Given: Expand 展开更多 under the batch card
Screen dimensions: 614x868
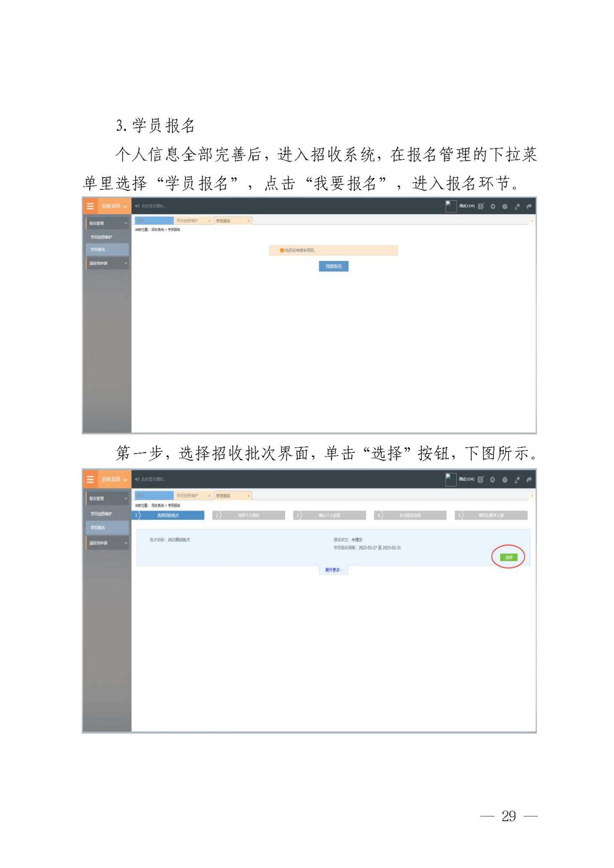Looking at the screenshot, I should pyautogui.click(x=334, y=570).
